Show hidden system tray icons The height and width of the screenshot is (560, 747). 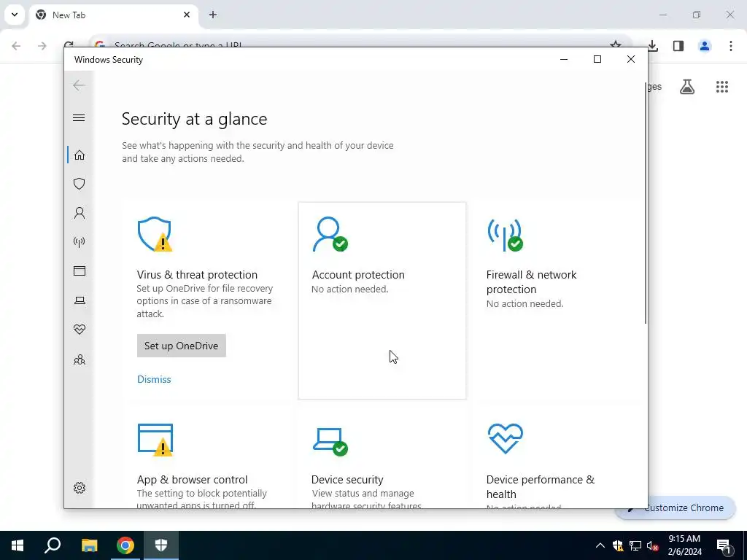pyautogui.click(x=600, y=545)
